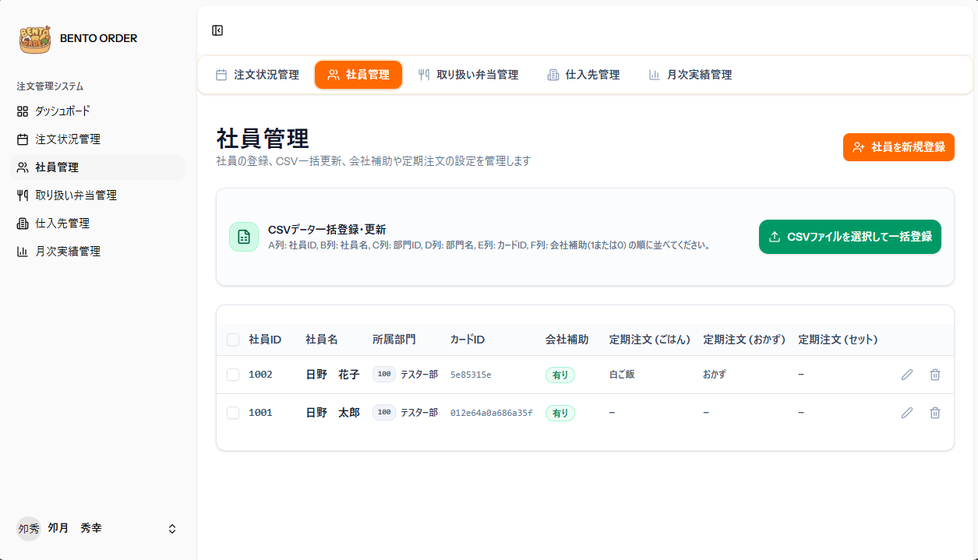
Task: Switch to the 注文状況管理 top tab
Action: point(257,75)
